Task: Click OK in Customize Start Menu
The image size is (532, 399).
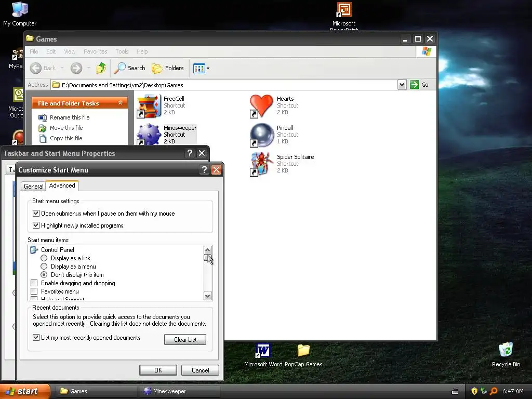Action: 158,370
